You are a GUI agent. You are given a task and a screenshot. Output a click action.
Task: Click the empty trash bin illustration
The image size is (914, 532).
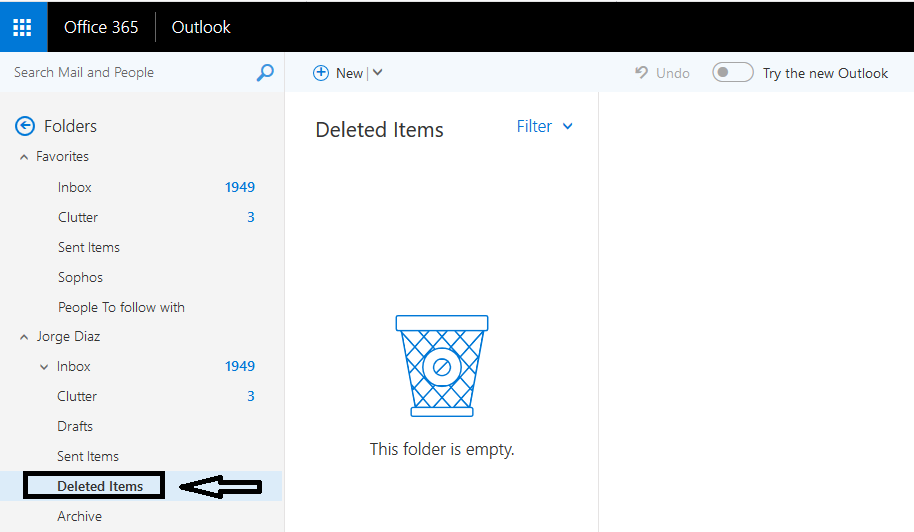pyautogui.click(x=442, y=366)
